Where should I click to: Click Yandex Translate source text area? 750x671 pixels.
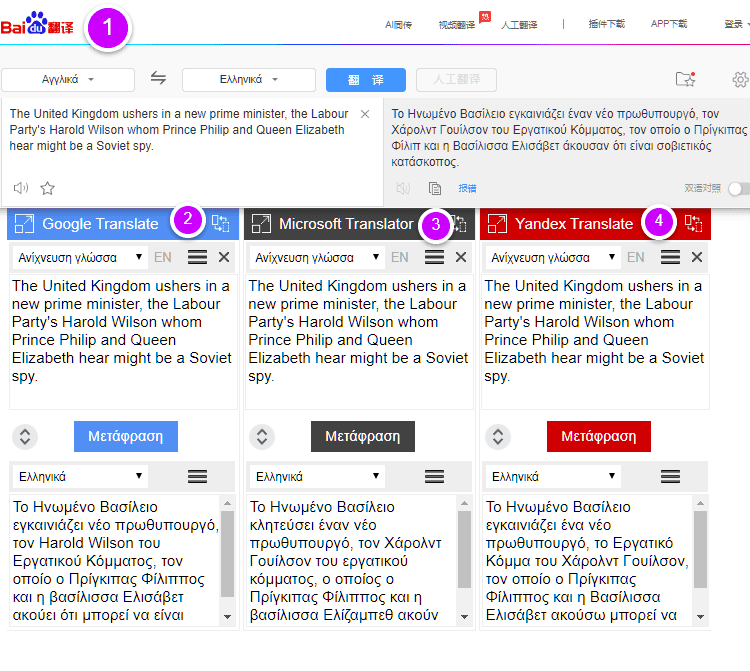(x=595, y=341)
